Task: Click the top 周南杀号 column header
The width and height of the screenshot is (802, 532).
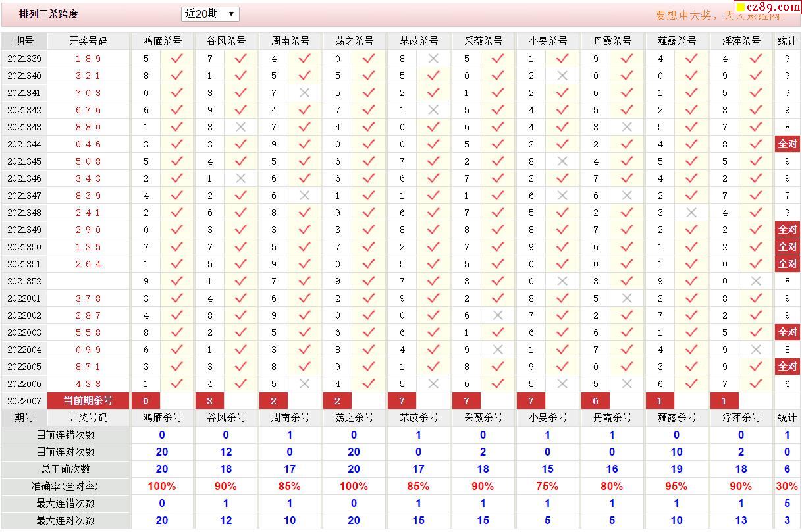Action: (290, 41)
